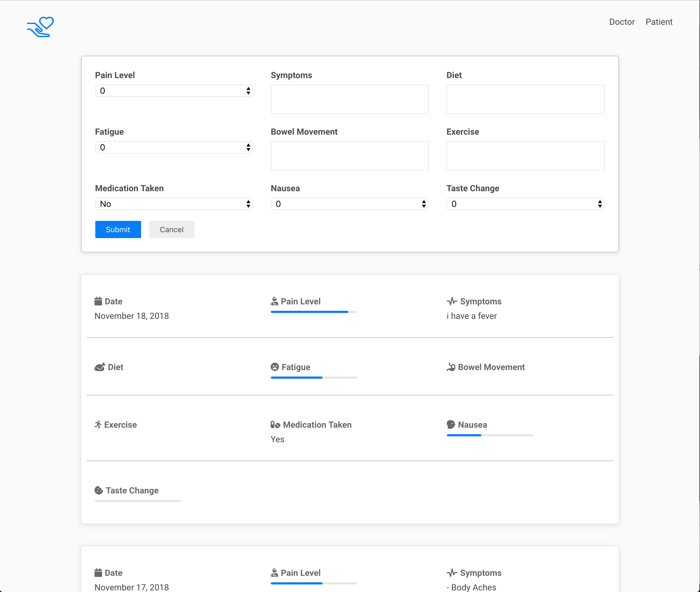Viewport: 700px width, 592px height.
Task: Click the Diet drumstick icon
Action: pyautogui.click(x=100, y=367)
